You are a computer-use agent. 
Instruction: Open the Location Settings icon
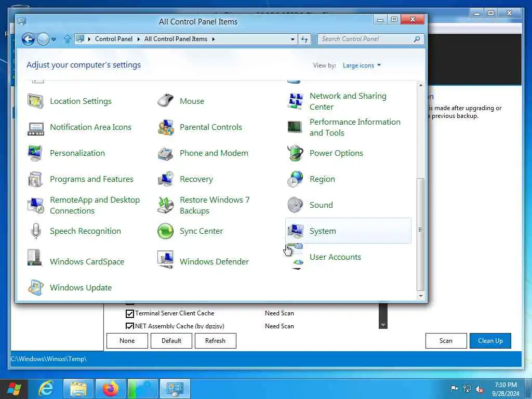pyautogui.click(x=35, y=101)
